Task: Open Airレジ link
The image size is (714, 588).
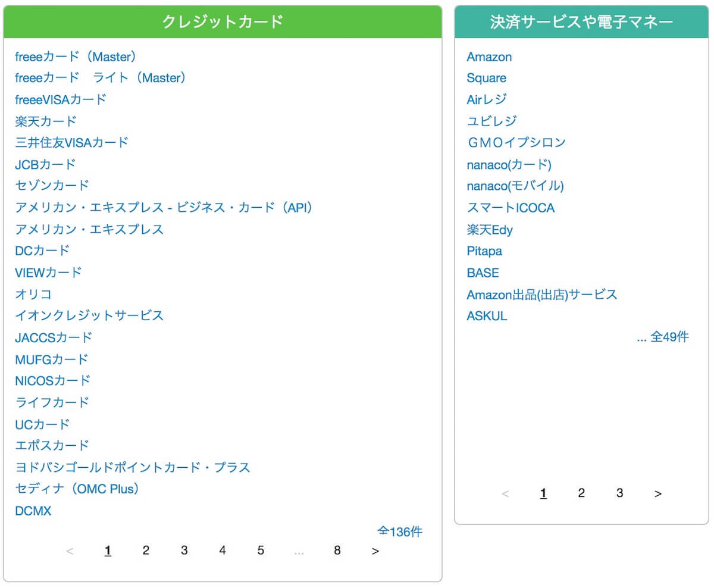Action: 486,99
